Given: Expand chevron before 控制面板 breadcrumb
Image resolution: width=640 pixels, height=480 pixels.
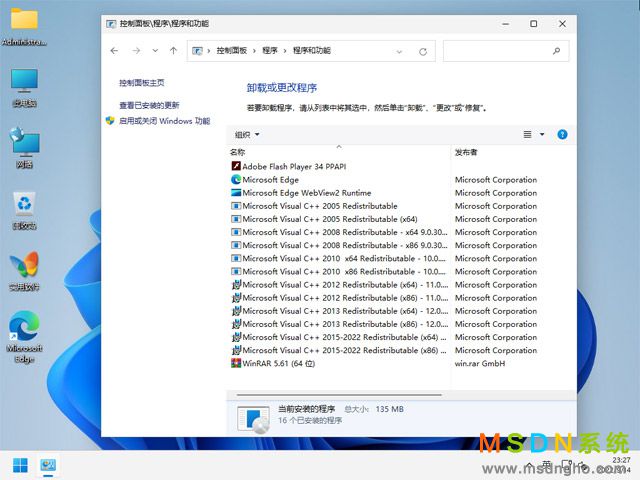Looking at the screenshot, I should (x=209, y=51).
